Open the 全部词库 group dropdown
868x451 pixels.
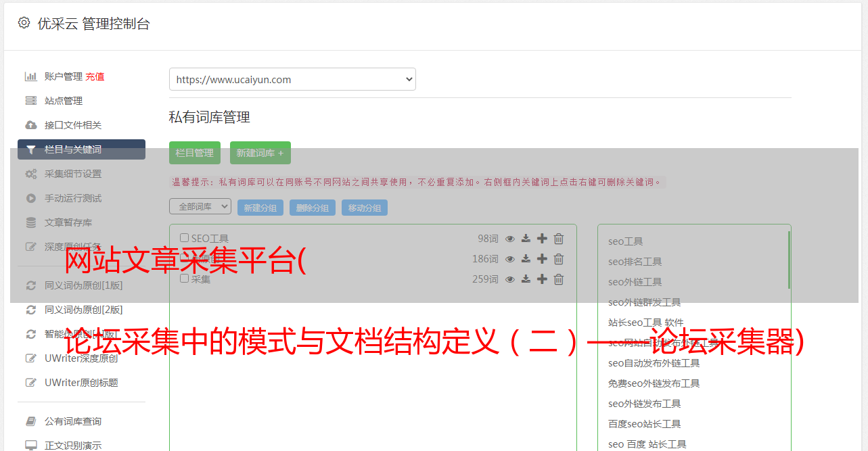point(200,207)
